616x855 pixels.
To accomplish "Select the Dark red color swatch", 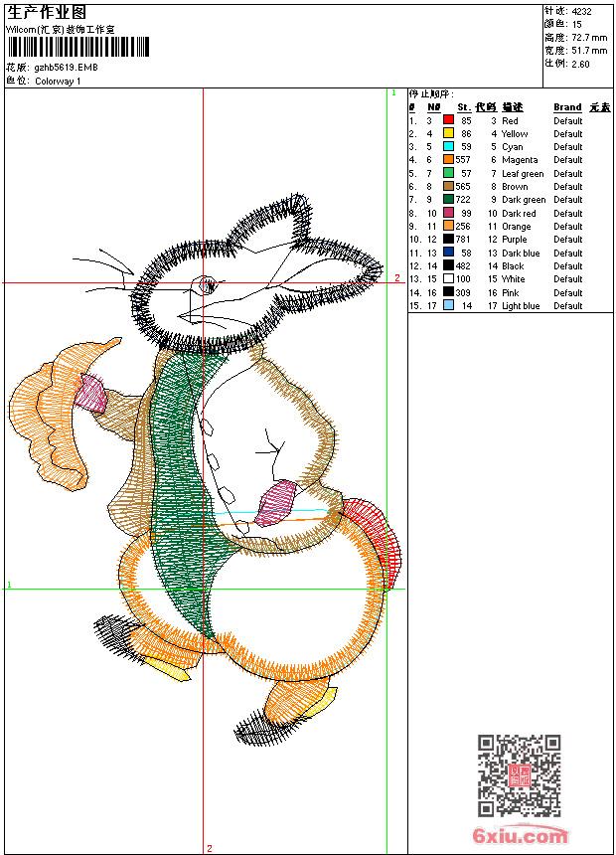I will [448, 213].
